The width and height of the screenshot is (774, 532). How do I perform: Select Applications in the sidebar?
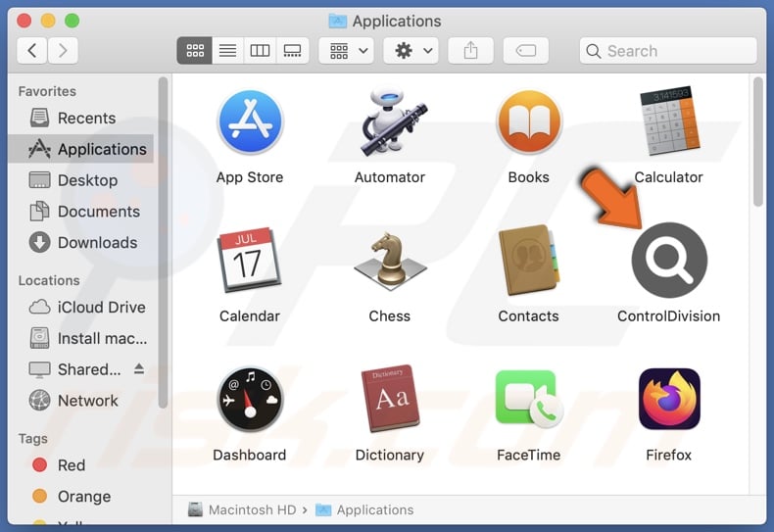80,149
